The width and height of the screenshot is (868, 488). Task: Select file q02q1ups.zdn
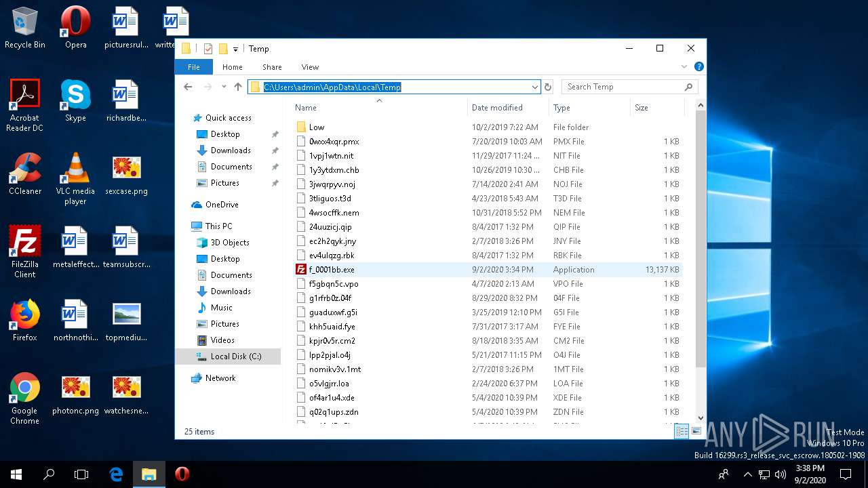coord(488,412)
